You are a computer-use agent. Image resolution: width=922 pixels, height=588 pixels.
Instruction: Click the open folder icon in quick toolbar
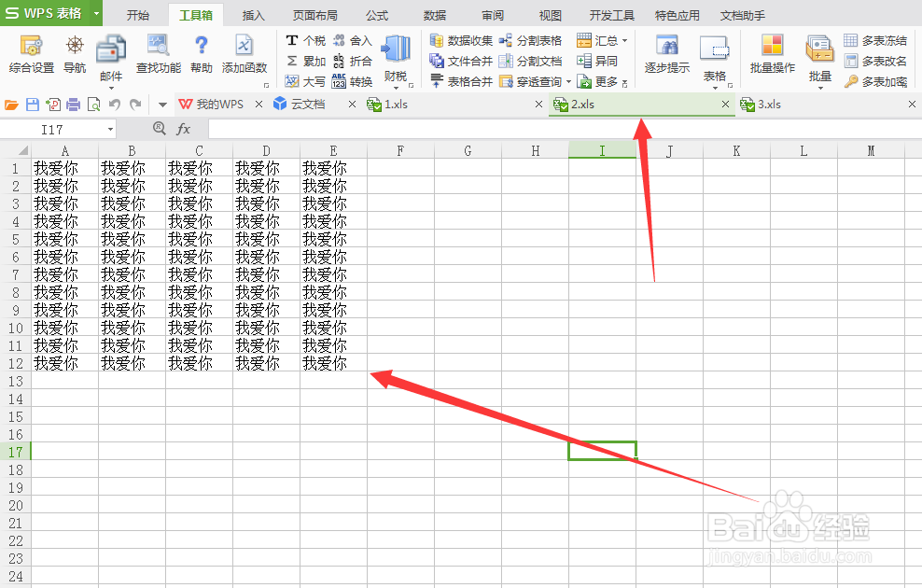tap(11, 105)
